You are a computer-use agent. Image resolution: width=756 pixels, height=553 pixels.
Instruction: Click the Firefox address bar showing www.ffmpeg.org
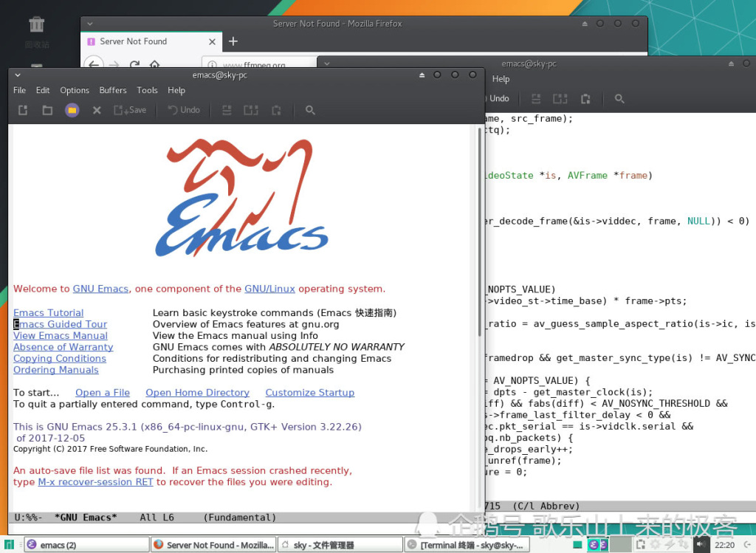point(259,63)
